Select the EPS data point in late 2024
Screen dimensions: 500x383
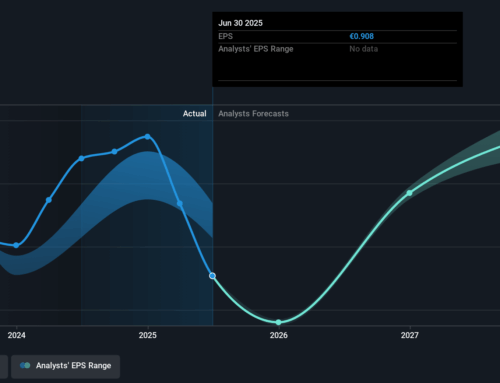point(114,152)
